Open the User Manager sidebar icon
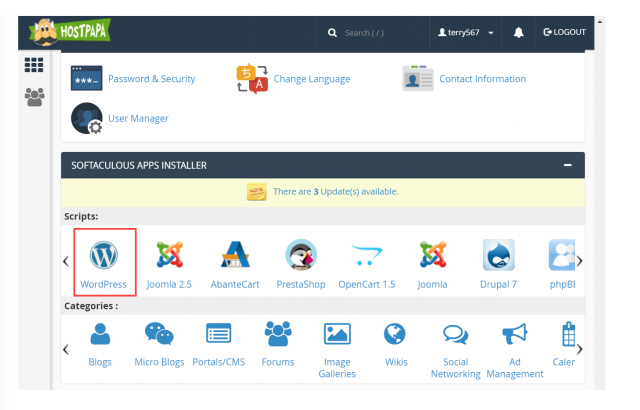The height and width of the screenshot is (410, 640). pyautogui.click(x=34, y=97)
